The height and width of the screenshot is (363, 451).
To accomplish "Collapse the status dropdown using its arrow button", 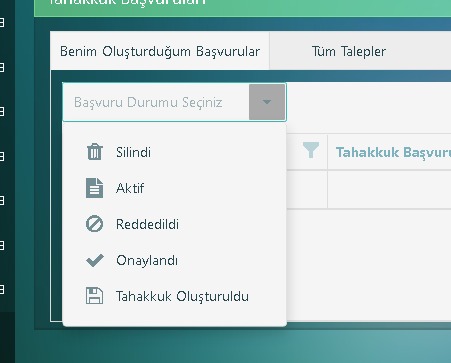I will (x=267, y=102).
